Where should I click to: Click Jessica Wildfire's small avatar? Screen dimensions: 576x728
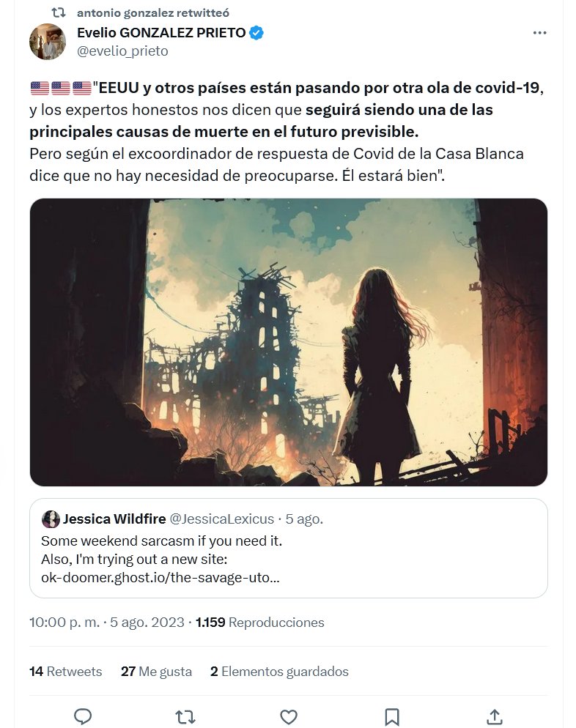click(51, 519)
